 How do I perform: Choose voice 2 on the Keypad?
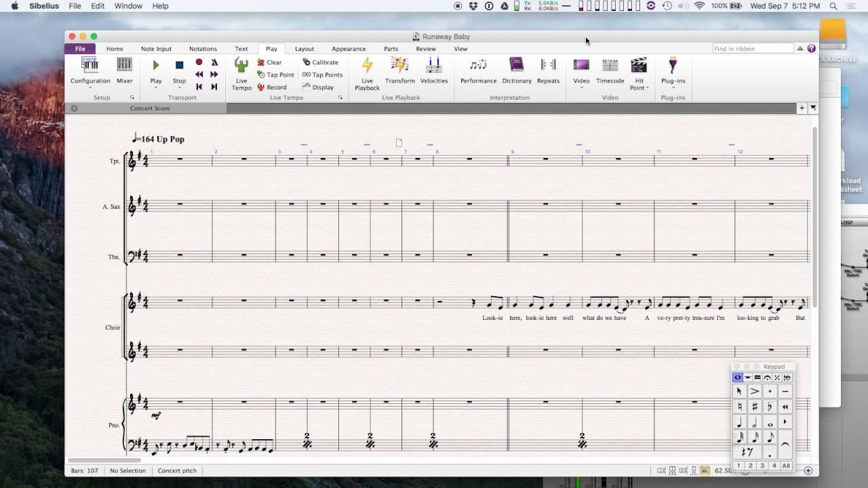[751, 466]
